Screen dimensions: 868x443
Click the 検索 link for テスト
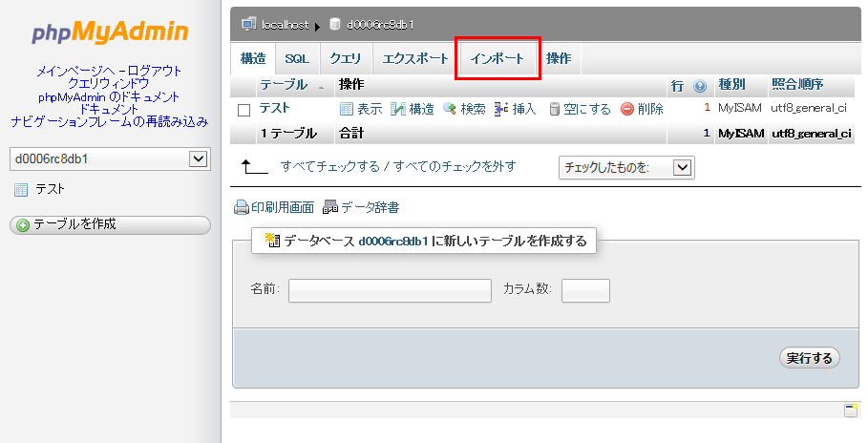474,109
